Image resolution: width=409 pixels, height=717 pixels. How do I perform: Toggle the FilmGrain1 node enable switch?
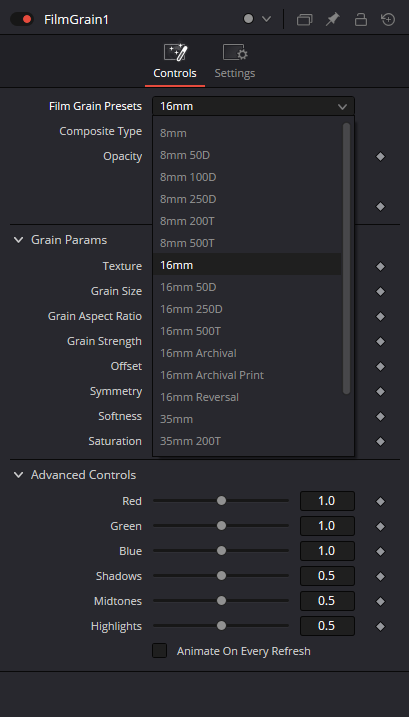coord(22,19)
